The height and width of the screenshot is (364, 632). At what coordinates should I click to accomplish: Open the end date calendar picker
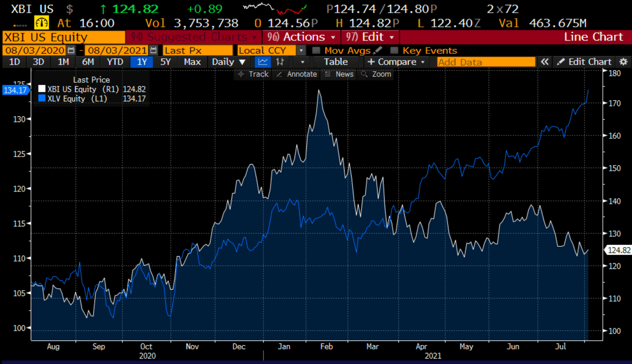(154, 50)
